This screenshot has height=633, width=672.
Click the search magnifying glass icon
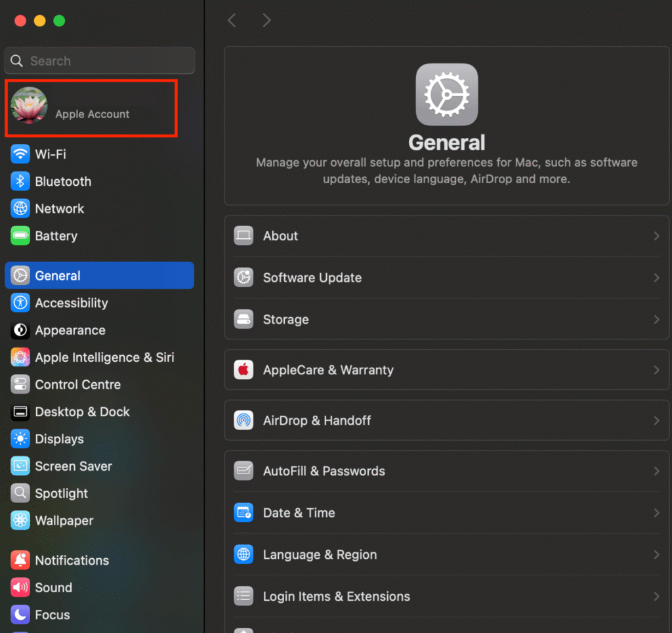click(x=16, y=61)
